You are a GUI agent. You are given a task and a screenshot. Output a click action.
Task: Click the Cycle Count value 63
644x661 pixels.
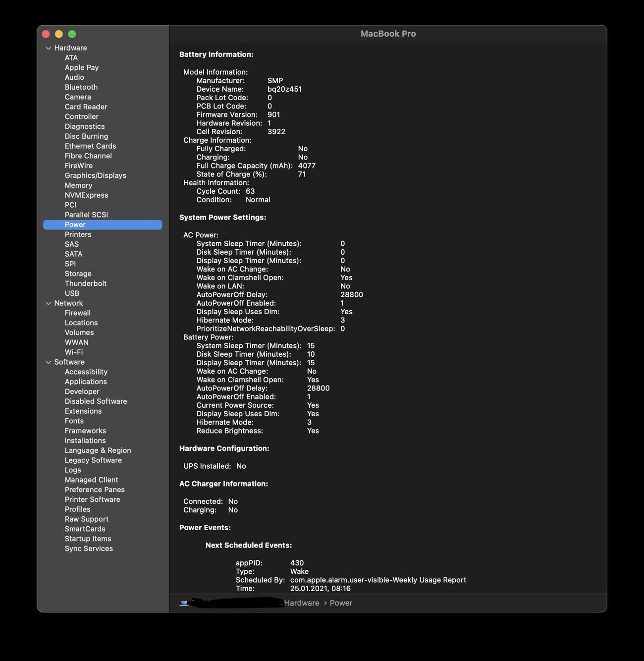coord(250,191)
